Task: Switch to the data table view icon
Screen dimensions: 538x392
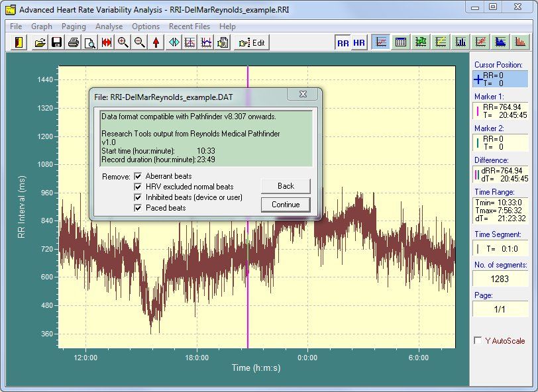Action: click(x=401, y=42)
